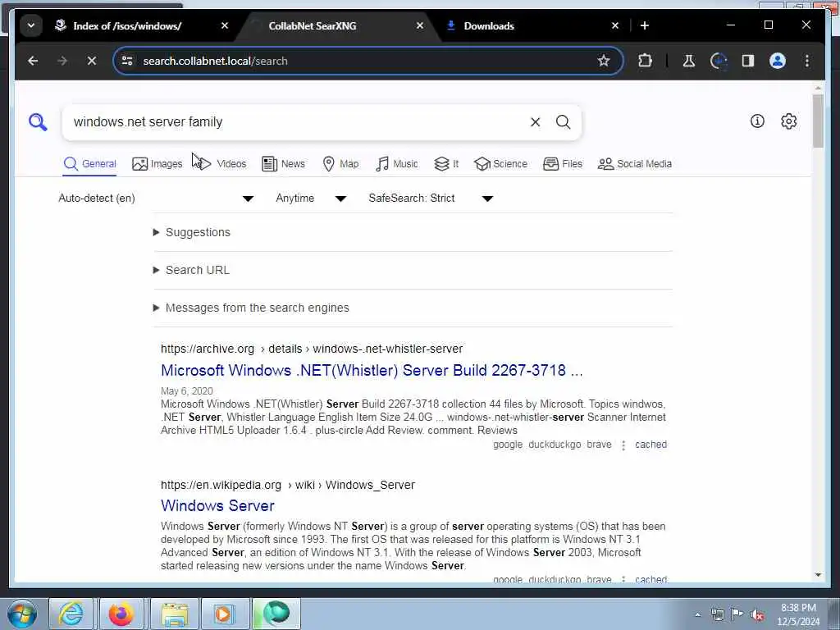Switch to the Downloads tab

point(489,25)
